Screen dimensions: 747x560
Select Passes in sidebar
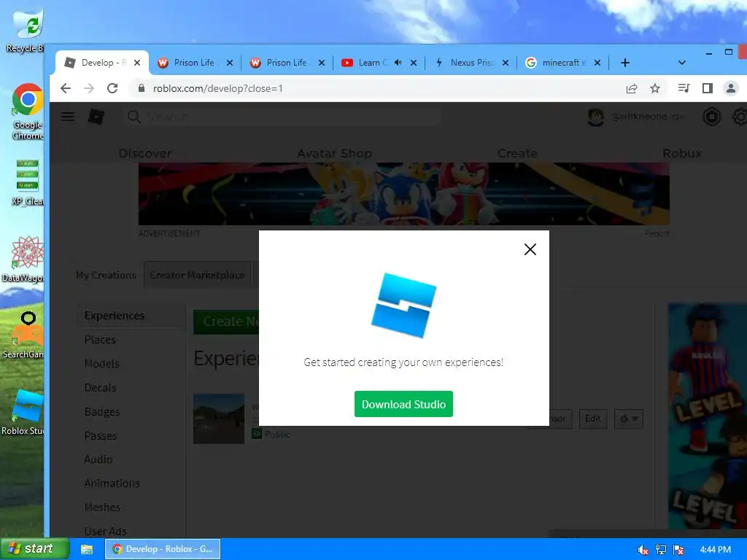click(101, 436)
